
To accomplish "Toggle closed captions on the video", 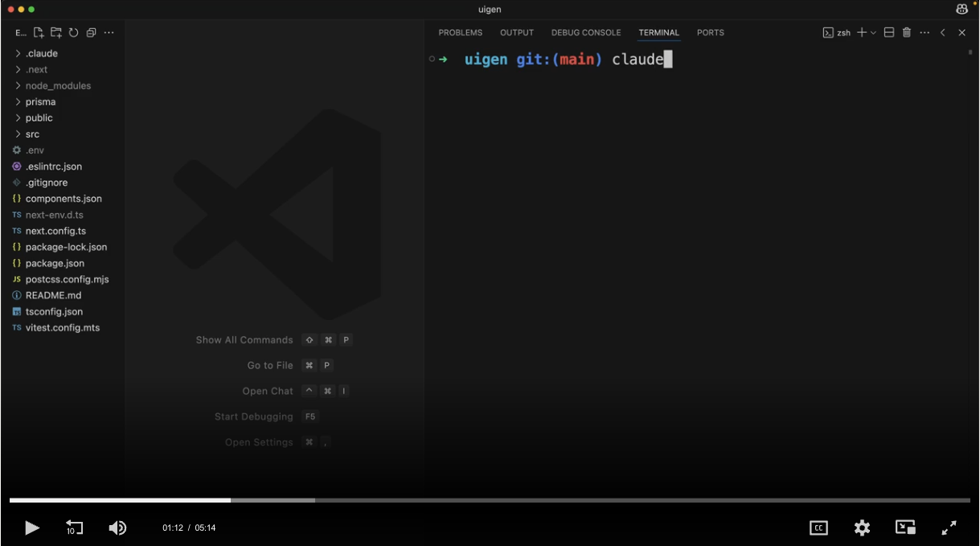I will 818,528.
